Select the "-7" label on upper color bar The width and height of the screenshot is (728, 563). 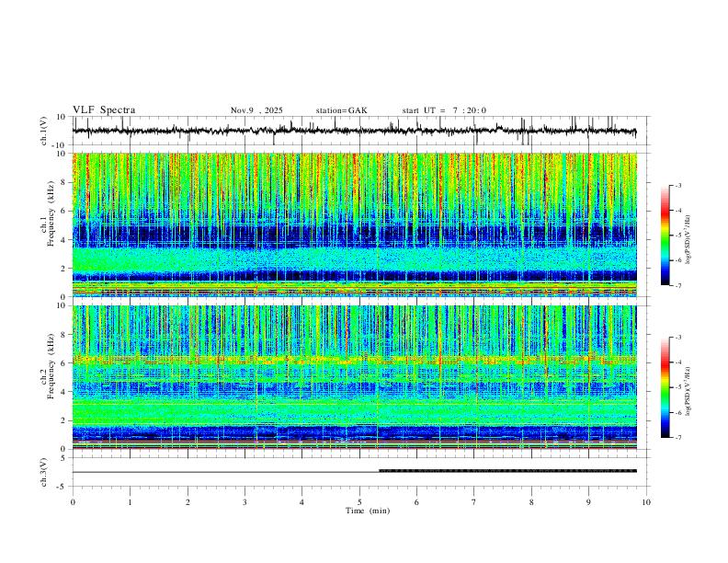point(677,285)
